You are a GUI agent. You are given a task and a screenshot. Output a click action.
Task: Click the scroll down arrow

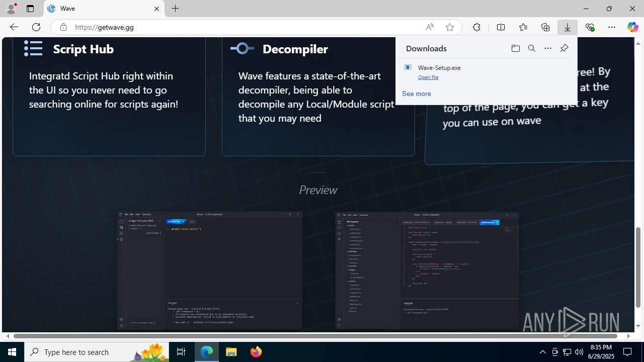[x=638, y=326]
